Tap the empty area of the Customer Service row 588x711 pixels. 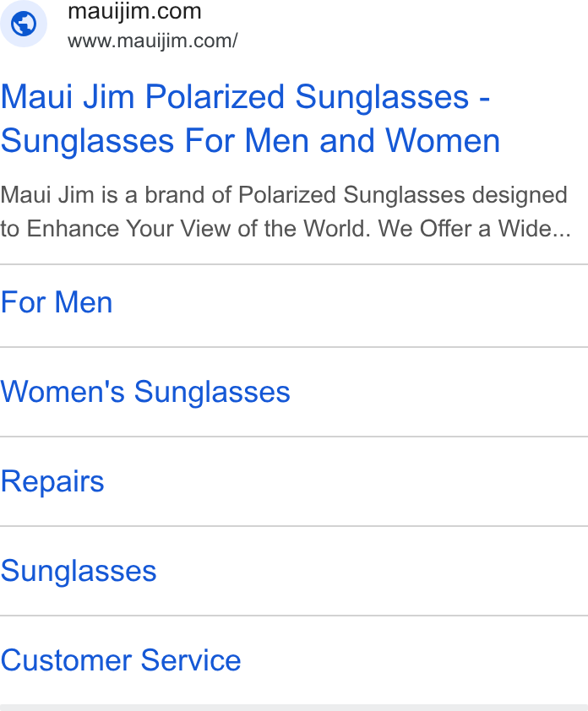[x=414, y=660]
